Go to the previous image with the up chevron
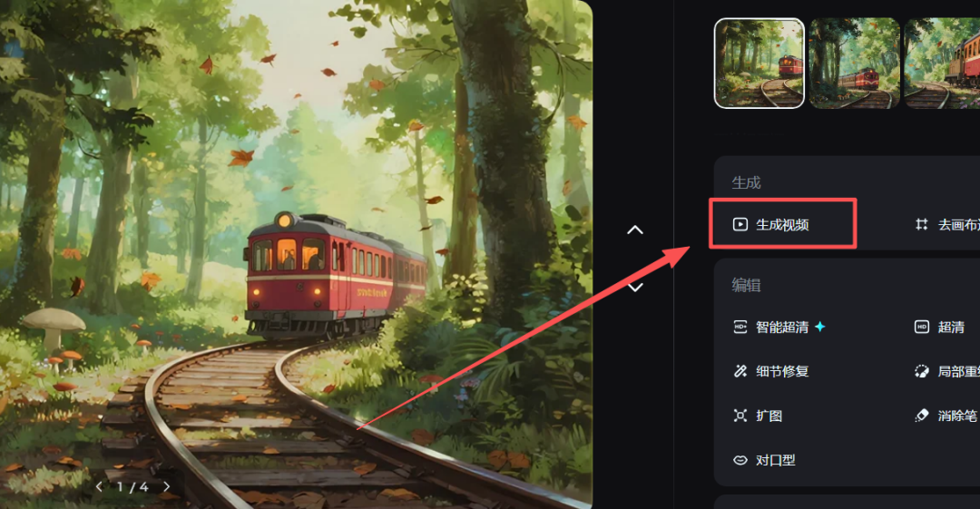 635,230
